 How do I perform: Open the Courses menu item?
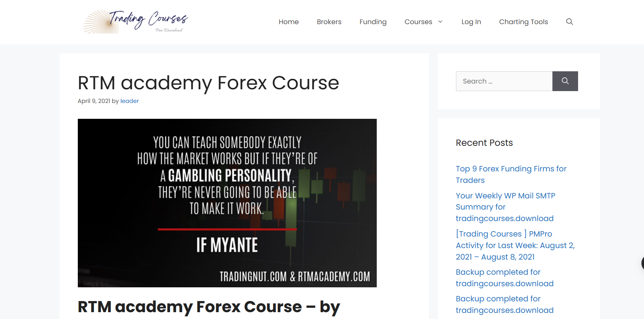418,22
